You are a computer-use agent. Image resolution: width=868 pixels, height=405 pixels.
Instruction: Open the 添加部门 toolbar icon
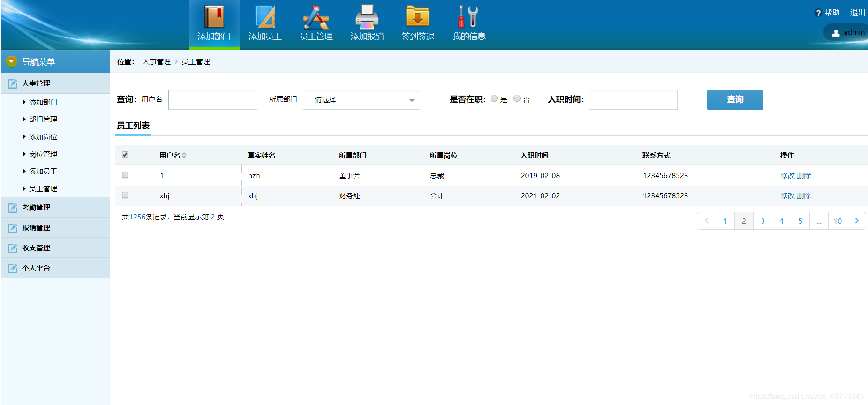(x=214, y=17)
